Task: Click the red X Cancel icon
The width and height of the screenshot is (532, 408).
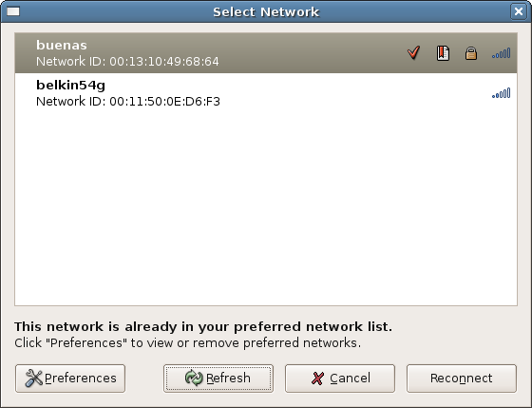Action: (317, 379)
